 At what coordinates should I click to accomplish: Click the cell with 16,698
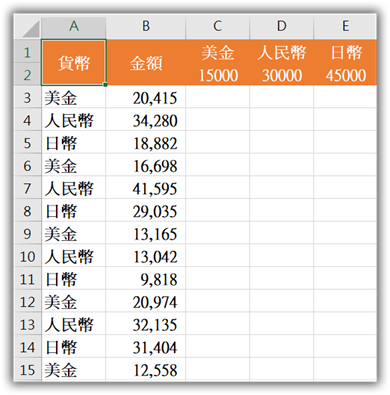(x=146, y=165)
